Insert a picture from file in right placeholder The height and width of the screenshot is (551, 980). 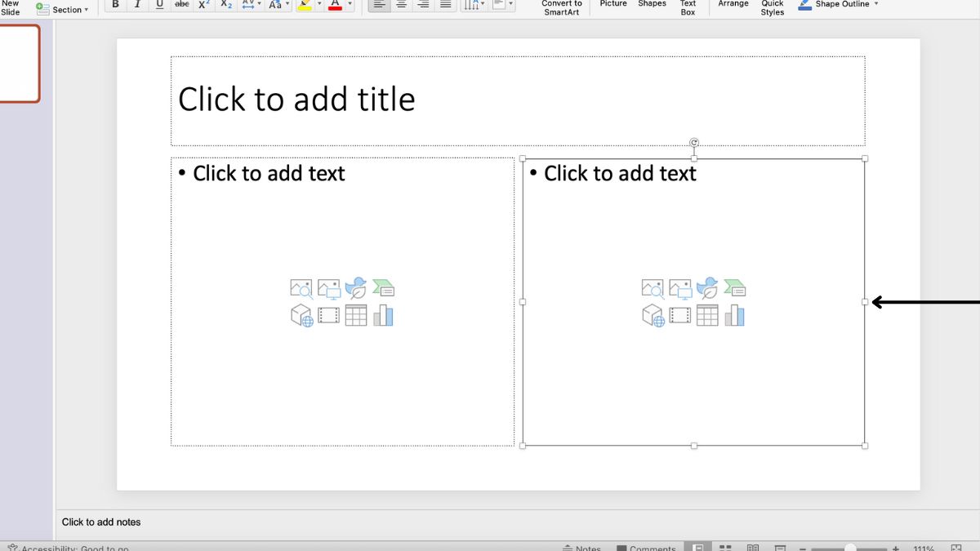click(679, 287)
